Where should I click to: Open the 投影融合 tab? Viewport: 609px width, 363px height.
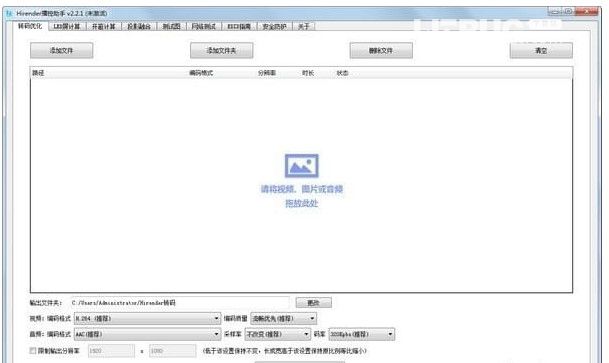[x=139, y=26]
